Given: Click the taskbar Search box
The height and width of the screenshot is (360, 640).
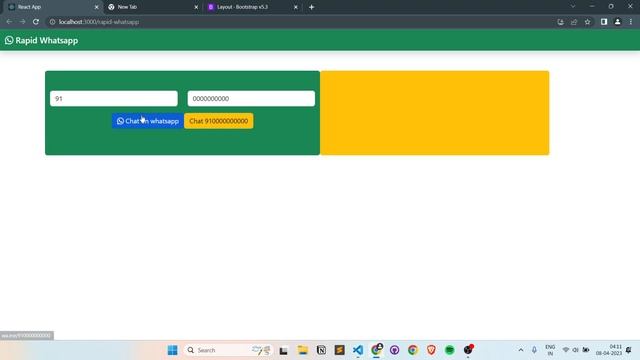Looking at the screenshot, I should (228, 350).
